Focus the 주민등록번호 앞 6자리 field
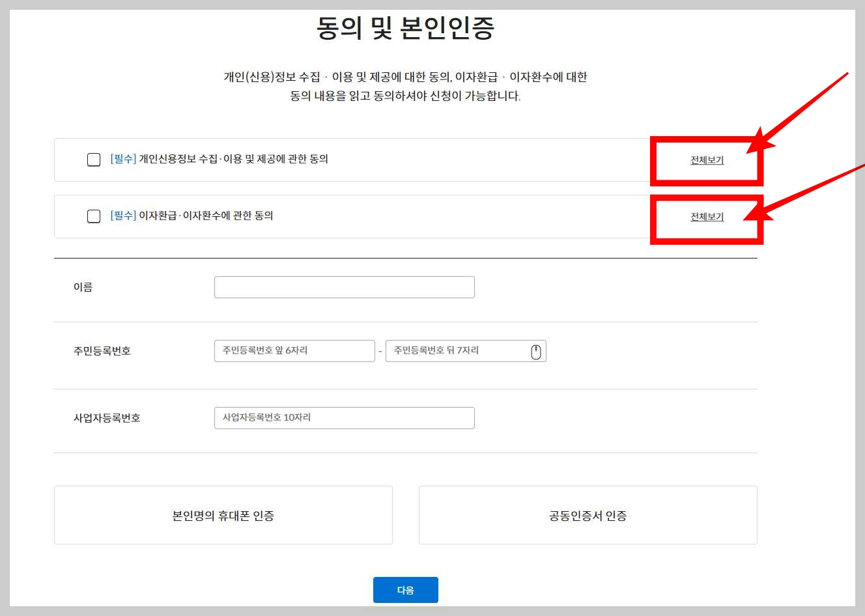The image size is (865, 616). [294, 351]
